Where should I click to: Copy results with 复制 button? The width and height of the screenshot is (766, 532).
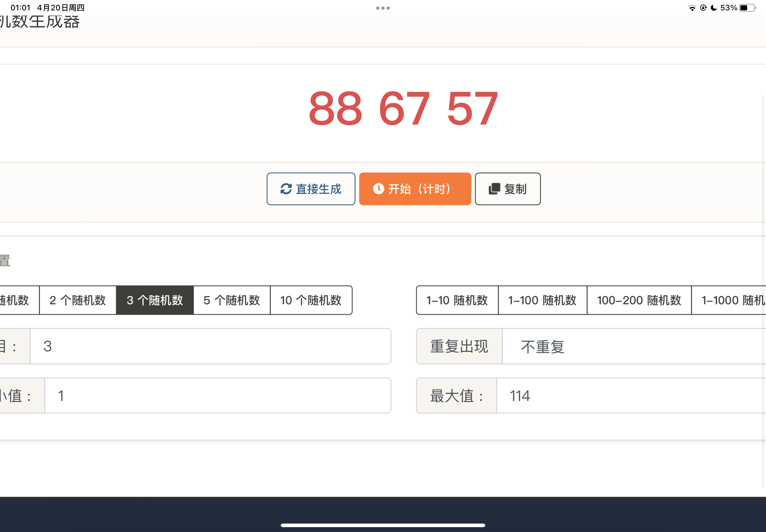508,189
